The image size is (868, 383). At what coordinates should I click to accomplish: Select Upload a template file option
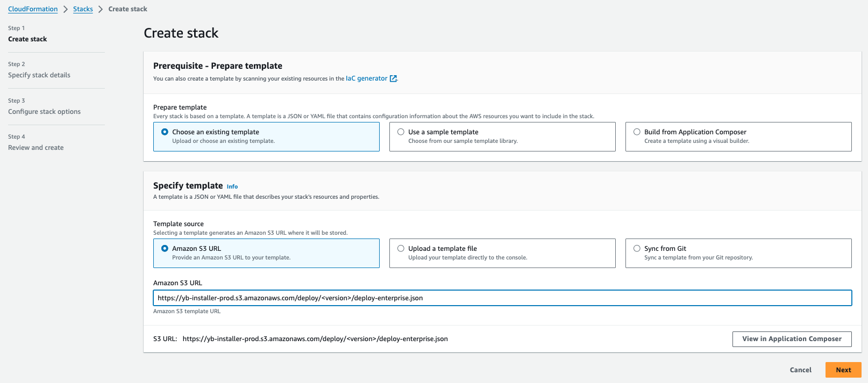click(x=401, y=249)
